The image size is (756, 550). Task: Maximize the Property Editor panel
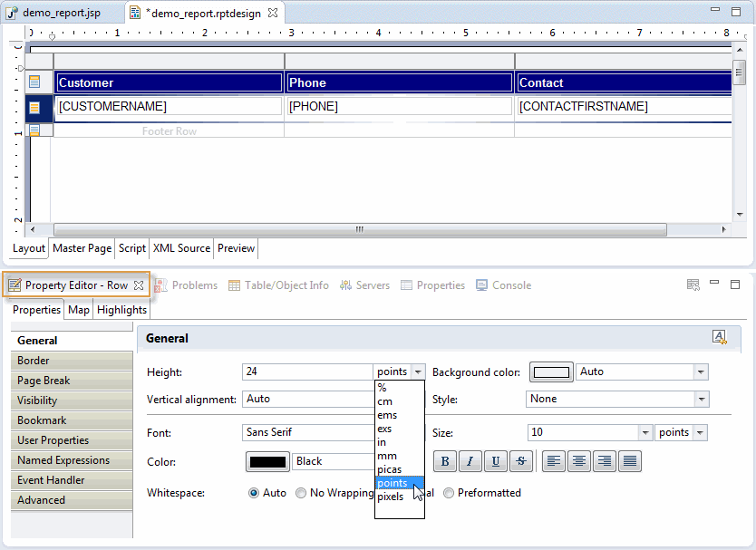(x=735, y=285)
